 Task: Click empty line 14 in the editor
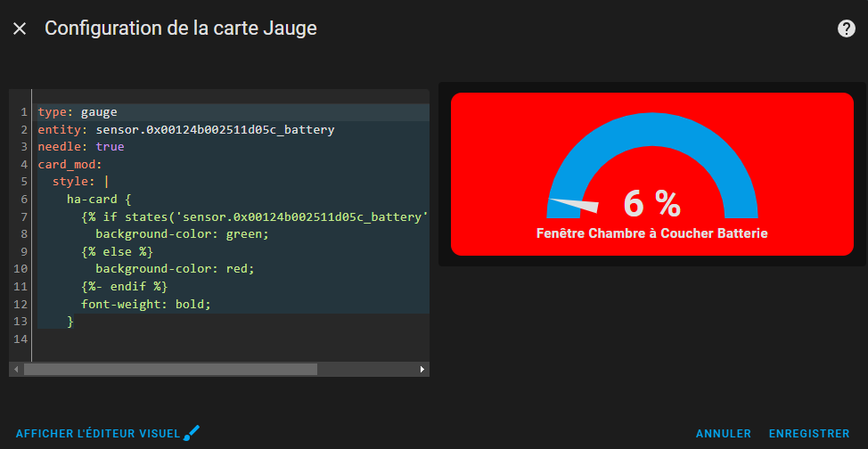[x=231, y=339]
